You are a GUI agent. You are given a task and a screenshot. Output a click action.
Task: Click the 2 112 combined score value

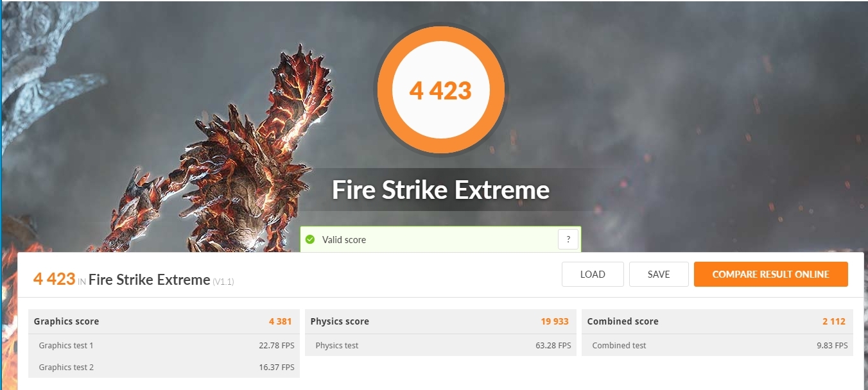point(833,321)
